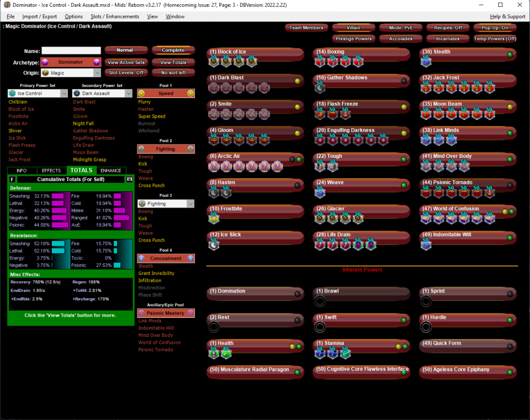Screen dimensions: 530x420
Task: Switch to the EFFECTS tab
Action: tap(51, 171)
